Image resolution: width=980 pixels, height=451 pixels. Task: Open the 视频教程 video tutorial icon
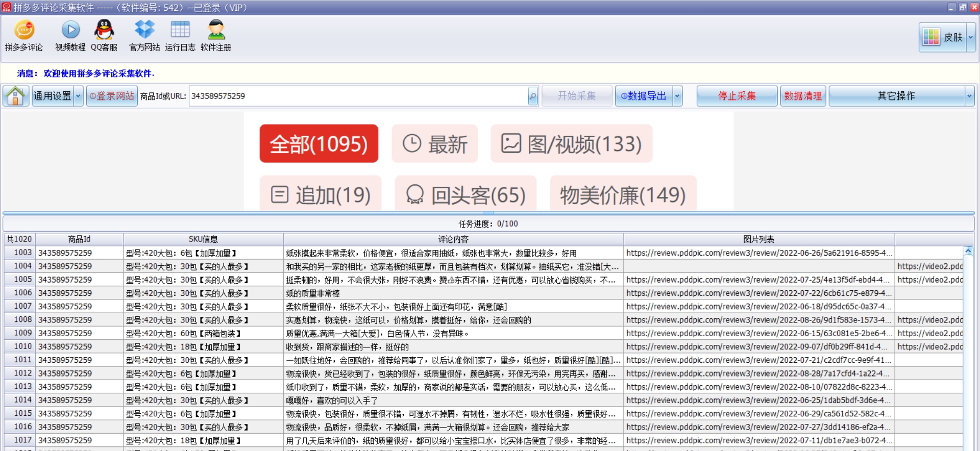[x=70, y=36]
